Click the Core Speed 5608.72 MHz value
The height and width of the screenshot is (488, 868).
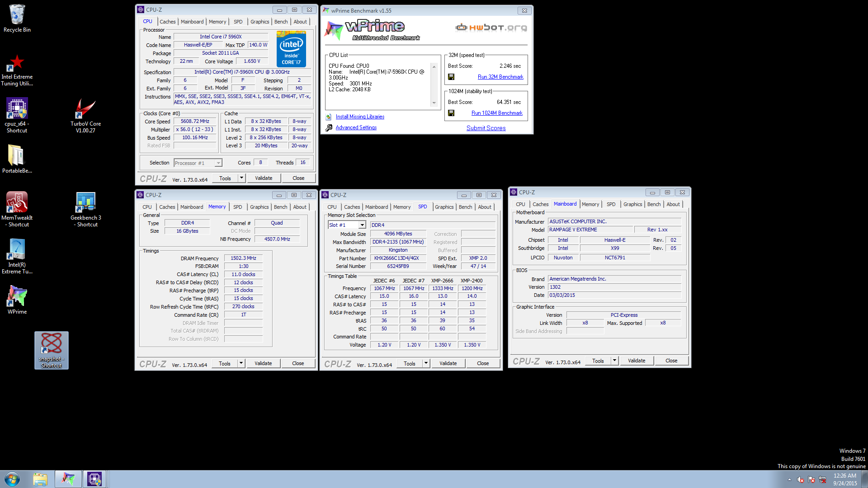point(195,122)
